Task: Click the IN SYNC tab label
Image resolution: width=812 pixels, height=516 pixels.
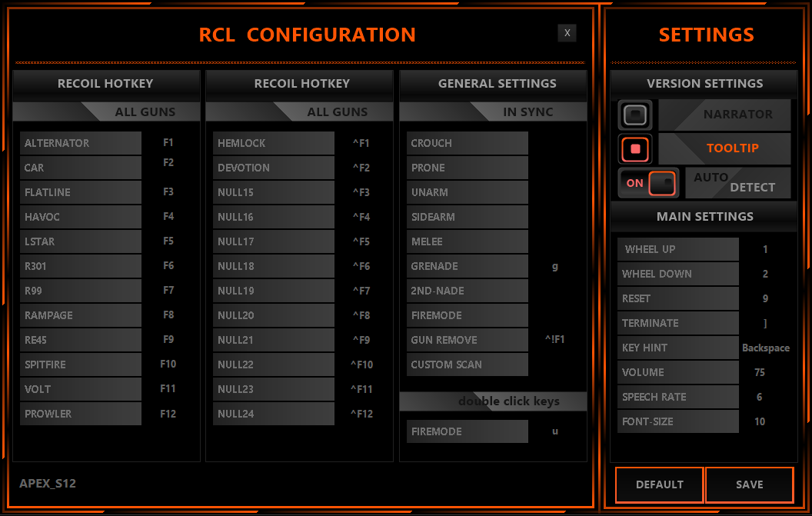Action: click(528, 112)
